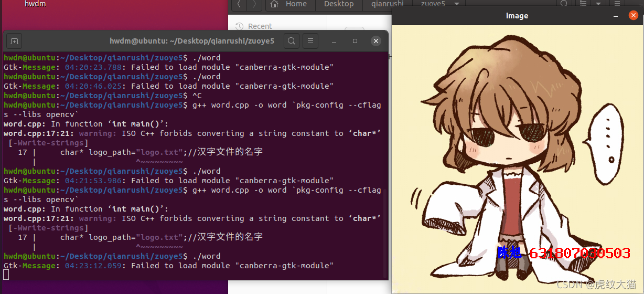Click the timestamp 04:23:12.059 in the terminal
Screen dimensions: 644x294
[93, 266]
